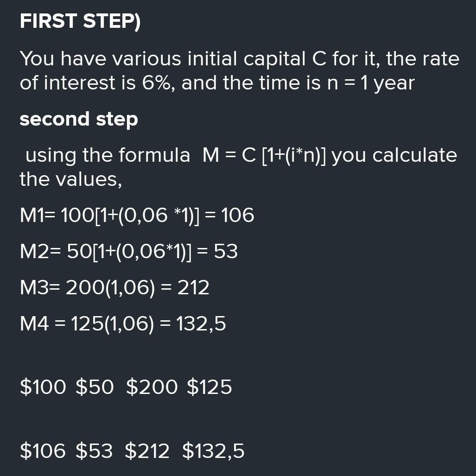476x476 pixels.
Task: Click the $212 result
Action: click(147, 451)
